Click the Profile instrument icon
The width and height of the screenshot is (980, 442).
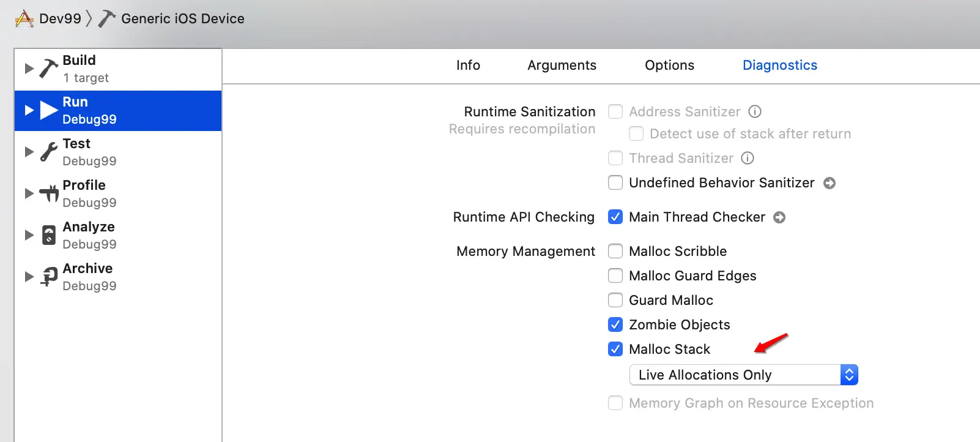point(48,193)
